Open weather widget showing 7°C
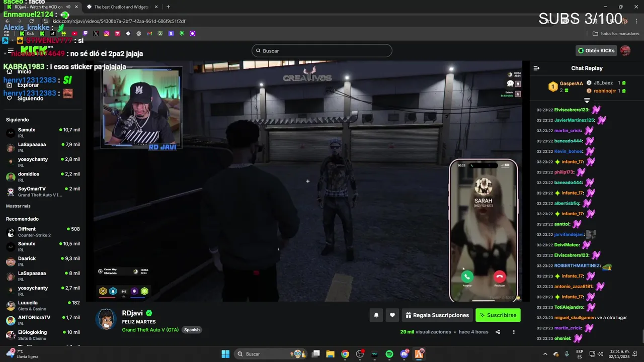 tap(23, 354)
